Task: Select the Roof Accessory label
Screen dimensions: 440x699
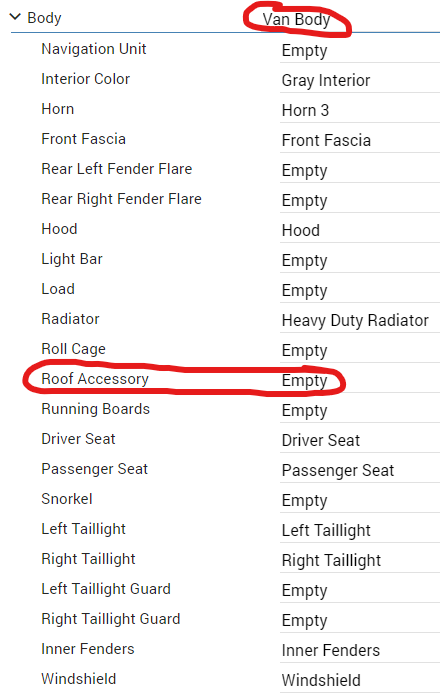Action: click(x=95, y=379)
